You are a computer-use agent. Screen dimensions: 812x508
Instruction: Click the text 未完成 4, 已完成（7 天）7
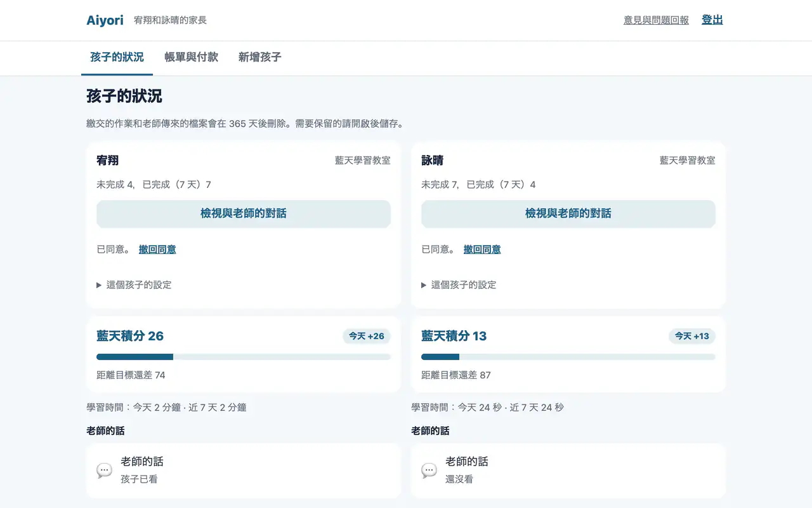154,185
